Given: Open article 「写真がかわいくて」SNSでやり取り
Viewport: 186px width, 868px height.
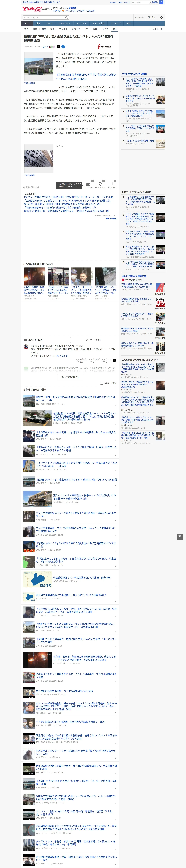Looking at the screenshot, I should [76, 545].
